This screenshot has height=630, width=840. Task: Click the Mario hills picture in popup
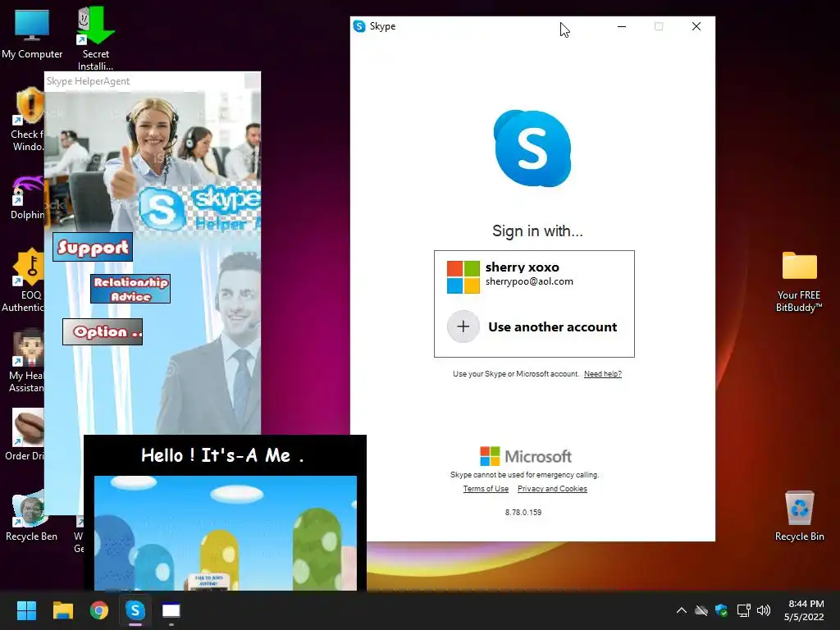pyautogui.click(x=226, y=533)
